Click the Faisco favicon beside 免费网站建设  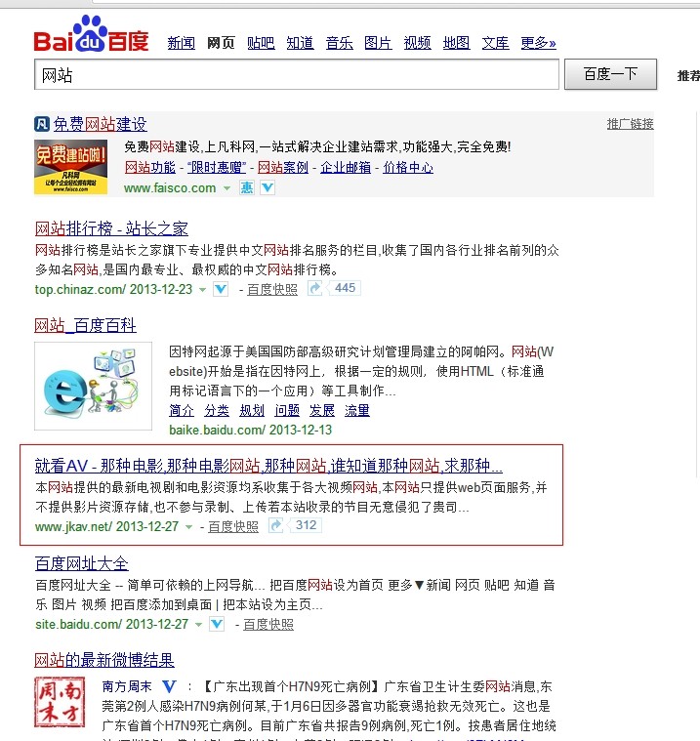coord(42,124)
